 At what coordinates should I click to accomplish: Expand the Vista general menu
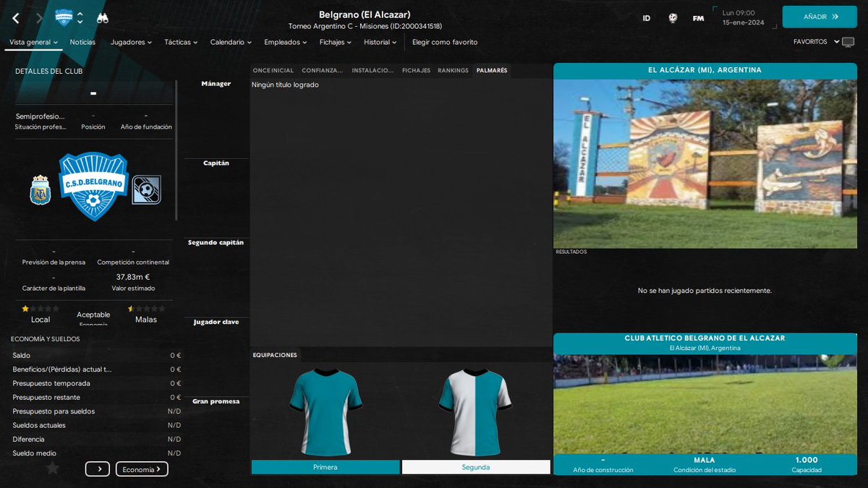click(x=33, y=43)
